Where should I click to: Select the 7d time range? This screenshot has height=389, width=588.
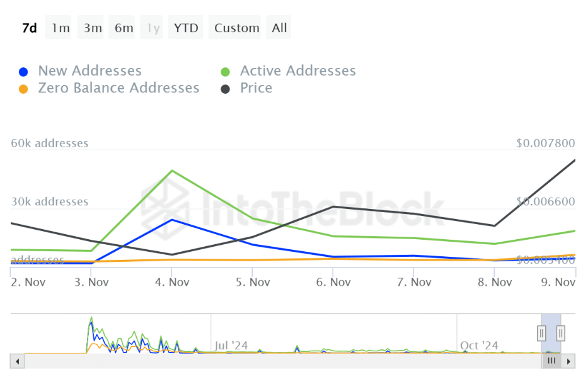pyautogui.click(x=29, y=28)
